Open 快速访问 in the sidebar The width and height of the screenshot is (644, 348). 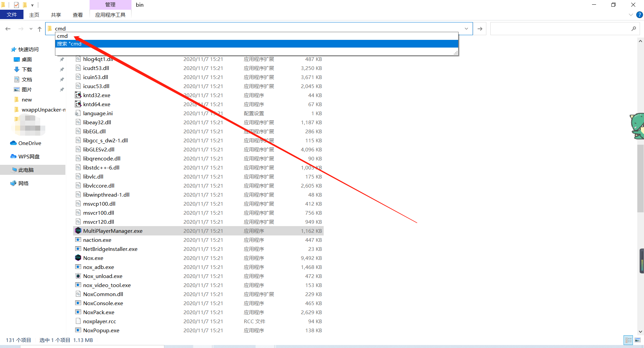coord(29,49)
